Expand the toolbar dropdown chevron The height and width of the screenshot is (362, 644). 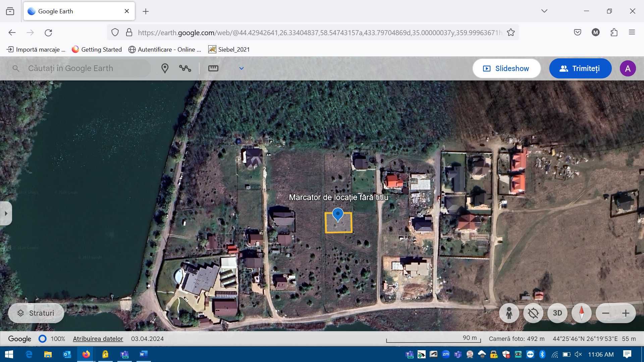(241, 68)
